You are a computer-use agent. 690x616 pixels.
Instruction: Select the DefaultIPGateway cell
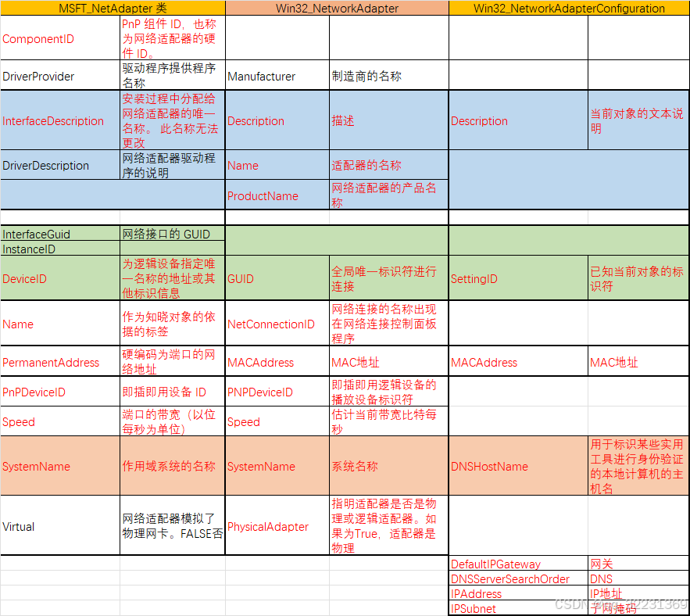(x=518, y=563)
